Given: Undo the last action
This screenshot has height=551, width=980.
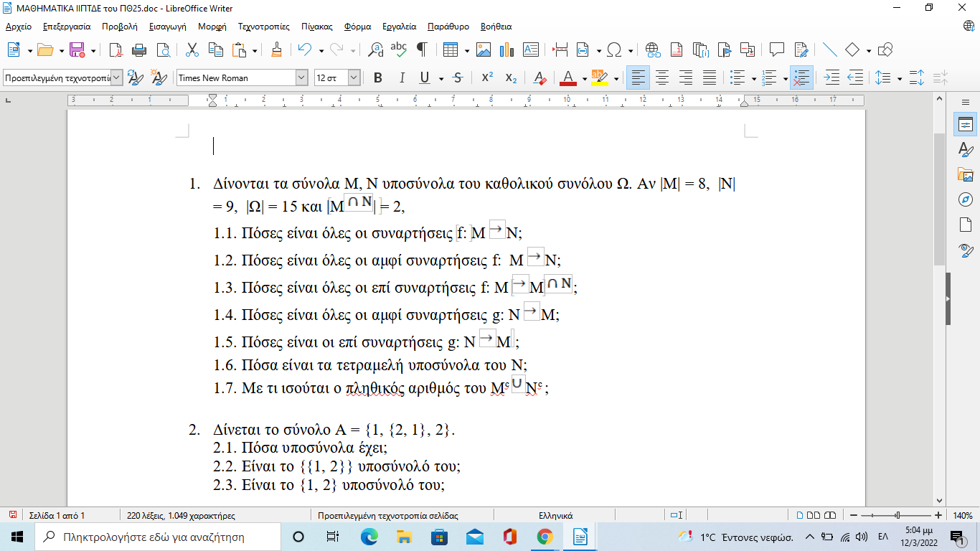Looking at the screenshot, I should coord(305,50).
